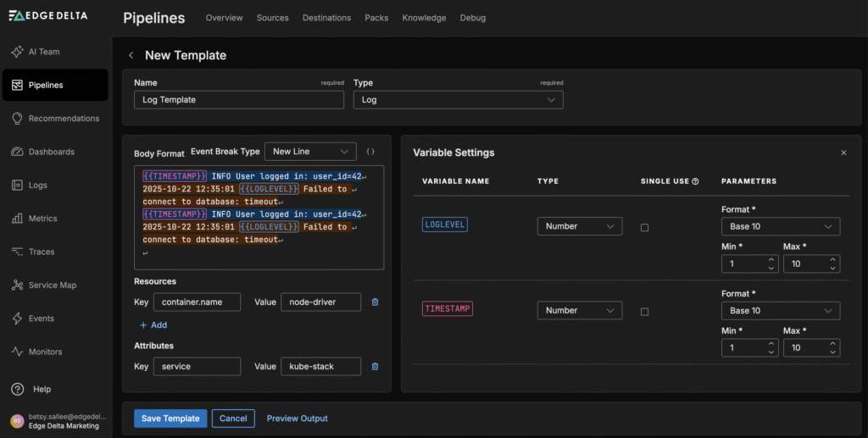
Task: Open the Event Break Type dropdown
Action: click(x=309, y=152)
